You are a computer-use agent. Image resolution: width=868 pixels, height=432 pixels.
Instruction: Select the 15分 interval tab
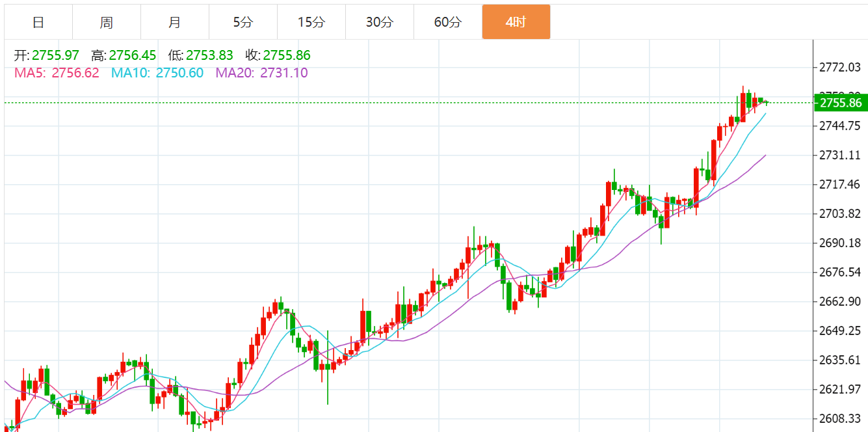pyautogui.click(x=311, y=22)
